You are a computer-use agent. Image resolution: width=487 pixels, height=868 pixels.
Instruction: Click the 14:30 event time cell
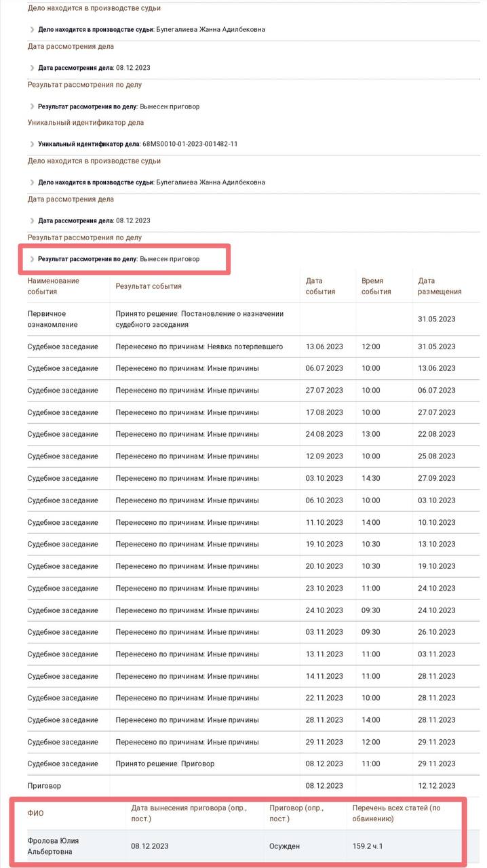pos(370,478)
